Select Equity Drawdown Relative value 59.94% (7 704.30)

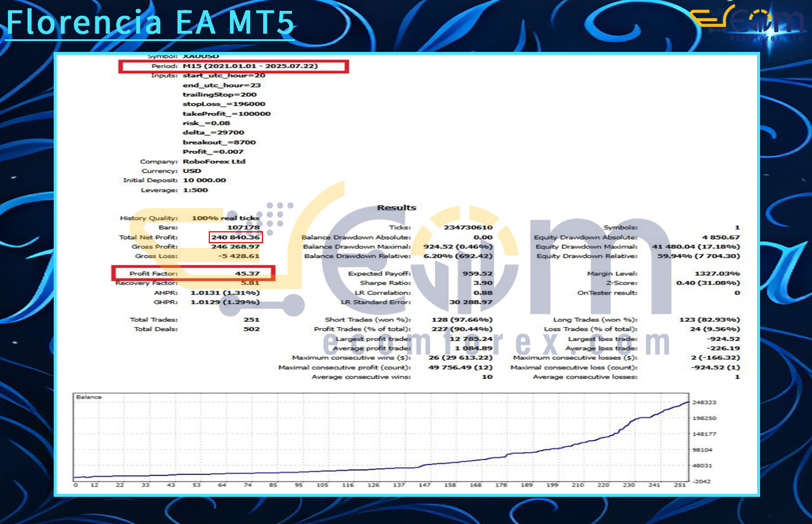[699, 256]
